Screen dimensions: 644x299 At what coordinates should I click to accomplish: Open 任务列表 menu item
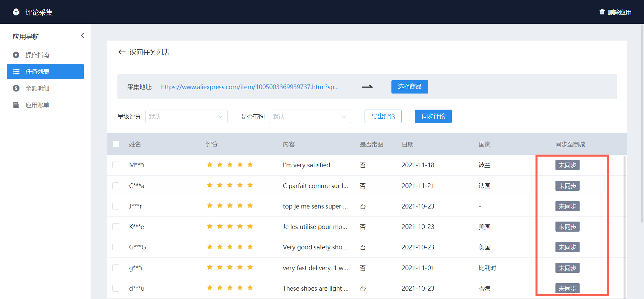pos(45,71)
